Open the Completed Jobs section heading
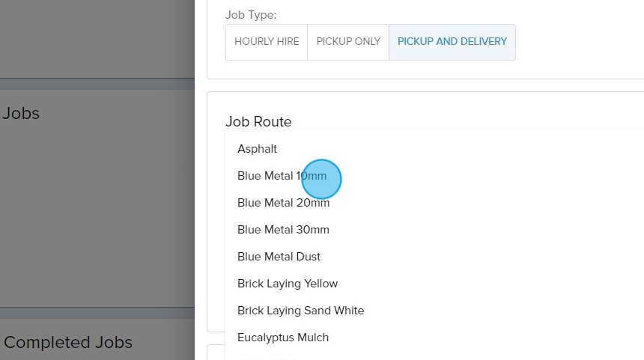Image resolution: width=644 pixels, height=360 pixels. point(68,343)
